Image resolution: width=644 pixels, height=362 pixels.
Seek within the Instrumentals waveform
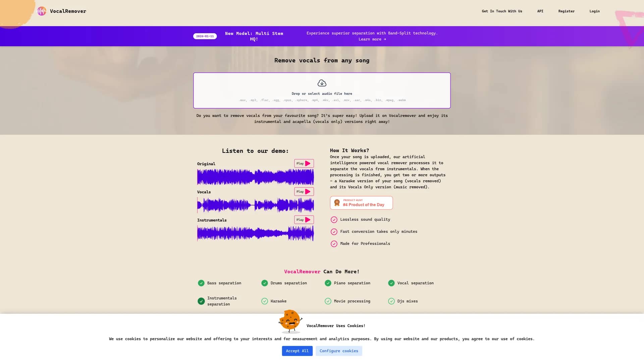pyautogui.click(x=255, y=233)
